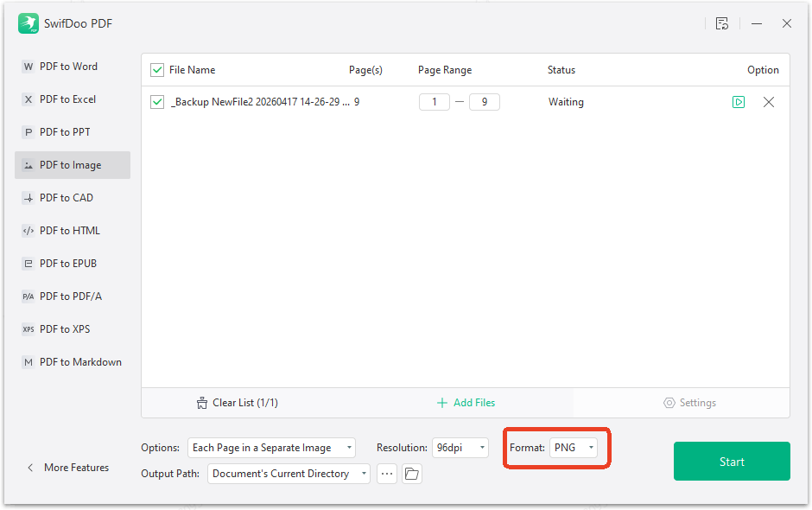Image resolution: width=812 pixels, height=510 pixels.
Task: Minimize the SwifDoo PDF window
Action: (757, 23)
